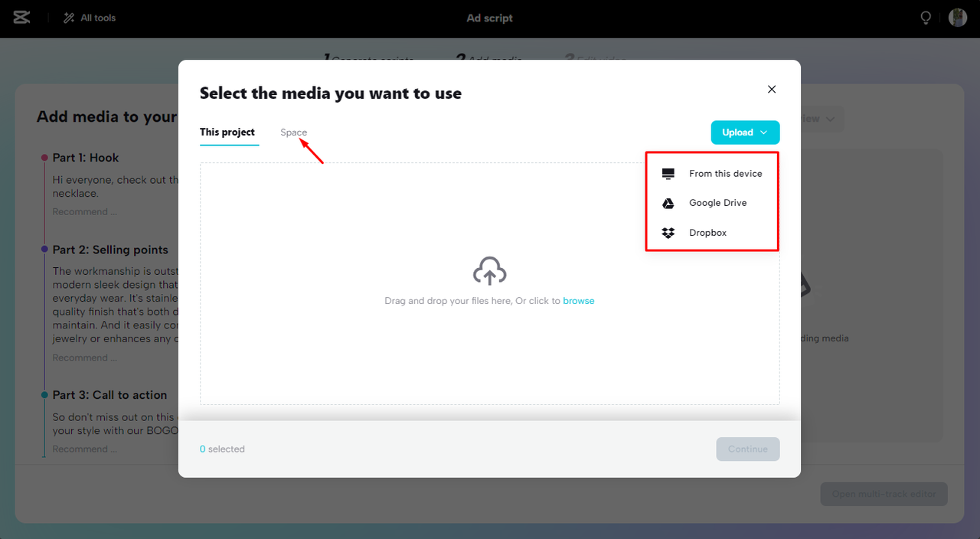Open All tools menu
The height and width of the screenshot is (539, 980).
point(90,18)
